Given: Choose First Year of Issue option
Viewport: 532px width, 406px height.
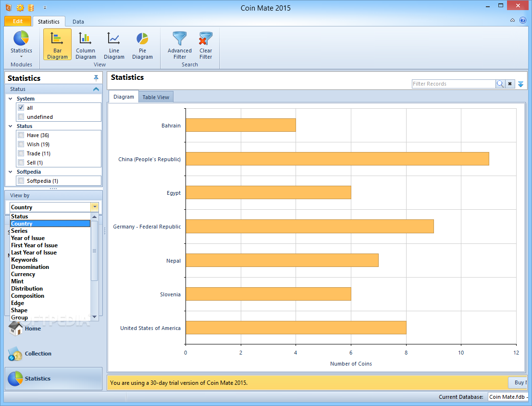Looking at the screenshot, I should [x=50, y=245].
